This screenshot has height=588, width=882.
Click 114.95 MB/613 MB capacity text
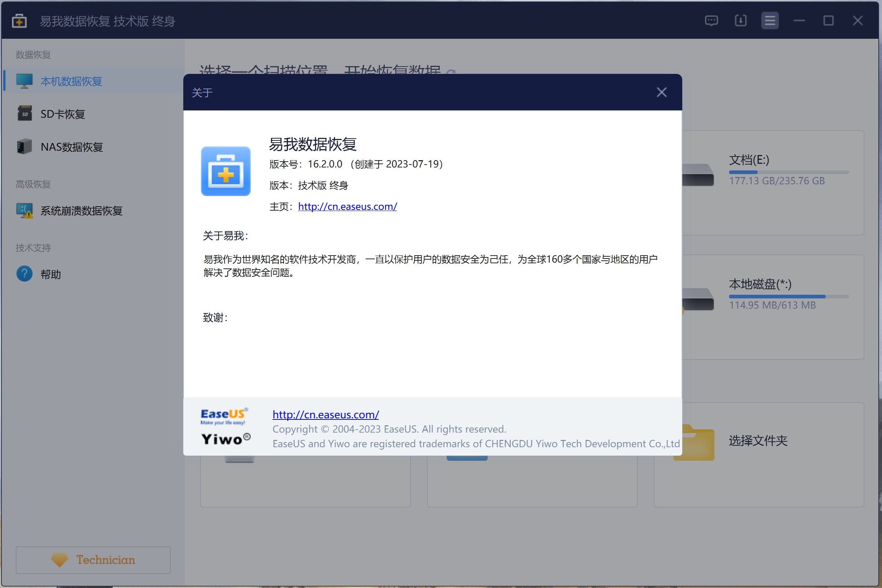point(773,305)
